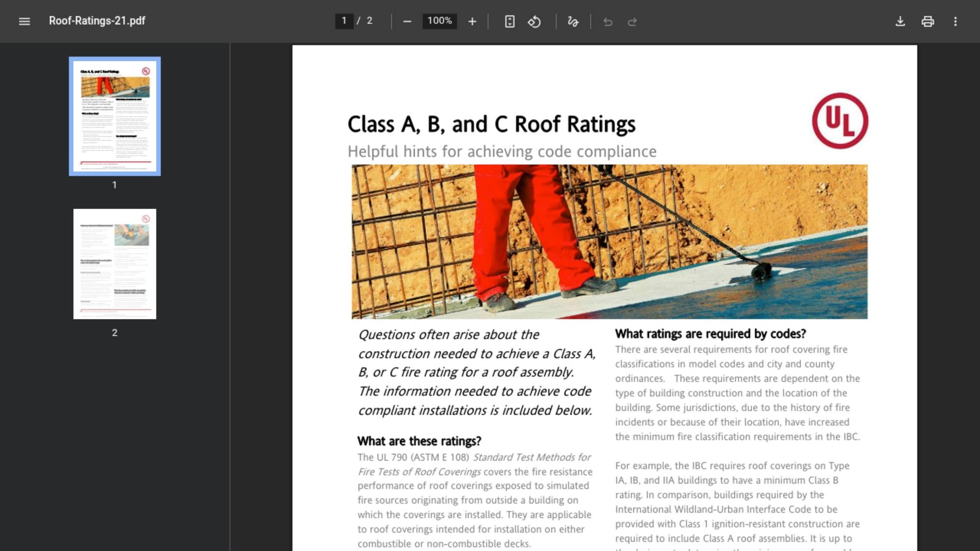Select the page number input field
This screenshot has height=551, width=980.
[x=344, y=21]
